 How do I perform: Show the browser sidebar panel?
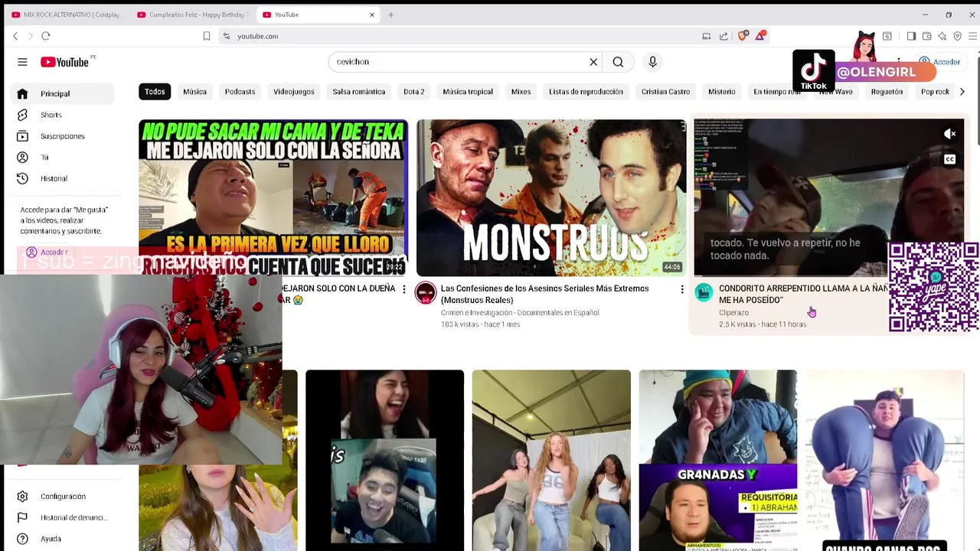(x=911, y=36)
